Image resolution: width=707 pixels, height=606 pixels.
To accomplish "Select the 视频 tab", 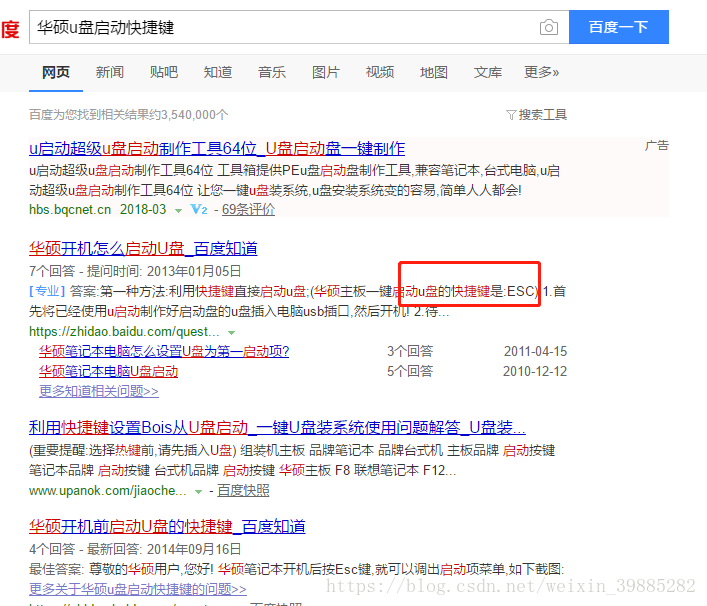I will [380, 72].
